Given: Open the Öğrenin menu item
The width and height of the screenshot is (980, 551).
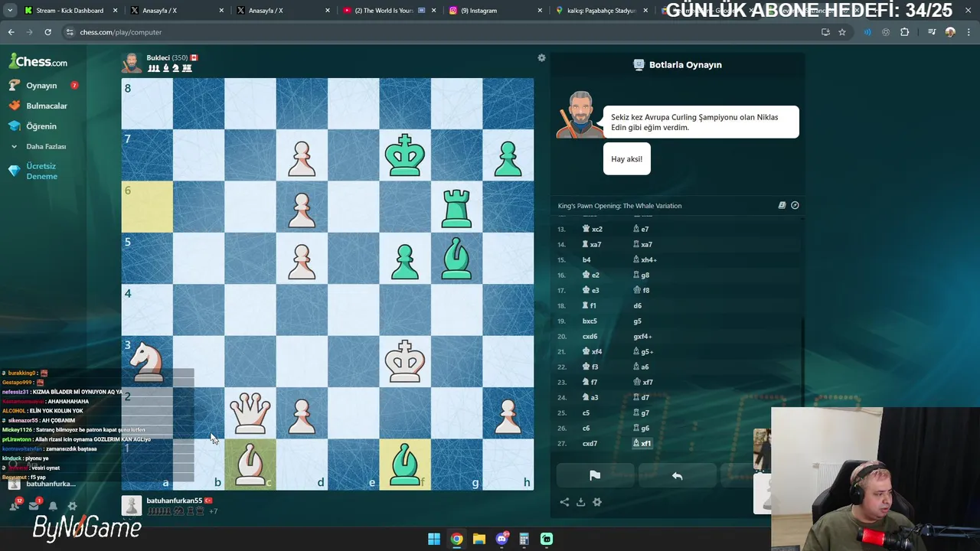Looking at the screenshot, I should click(x=41, y=126).
